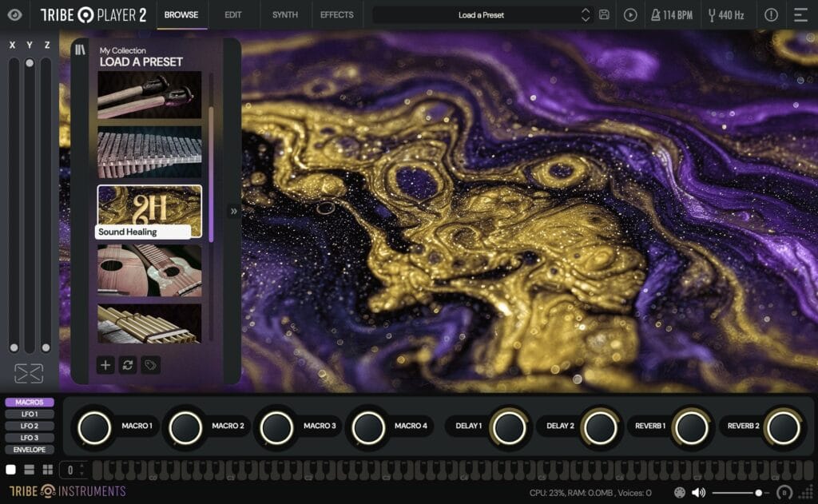Expand the browser with the right chevron
This screenshot has height=504, width=818.
232,210
